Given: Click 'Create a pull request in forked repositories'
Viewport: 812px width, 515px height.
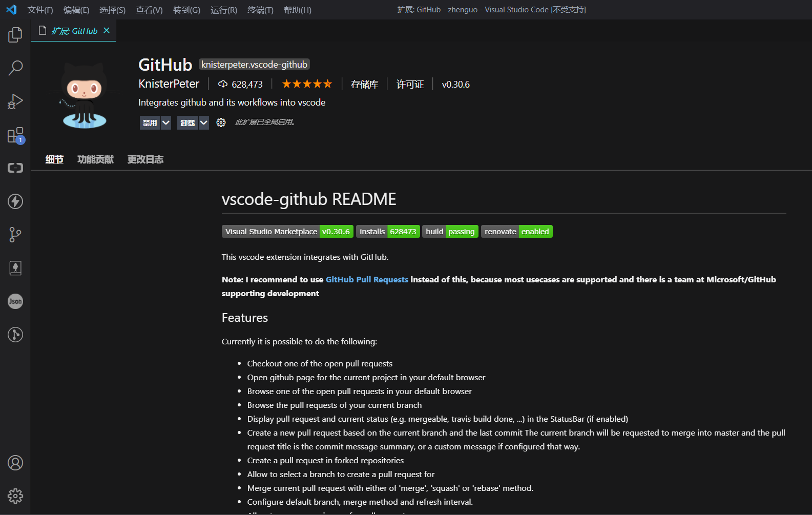Looking at the screenshot, I should 325,460.
